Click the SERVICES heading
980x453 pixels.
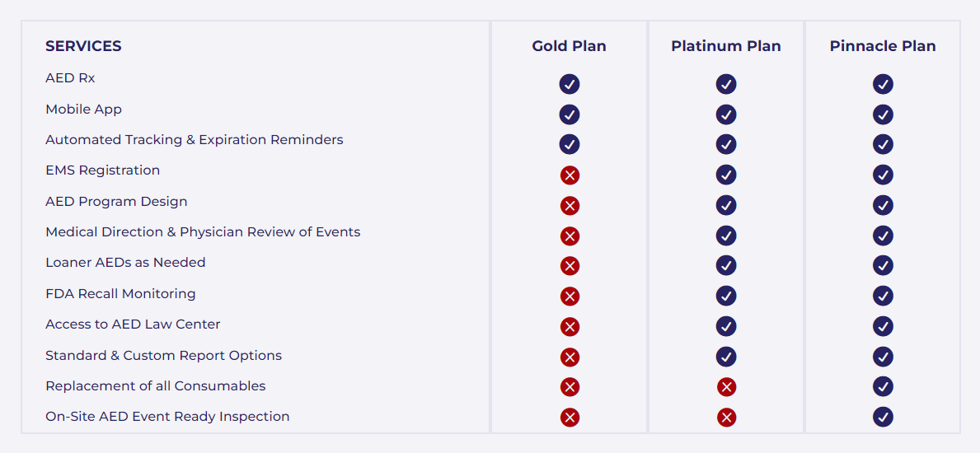[83, 46]
